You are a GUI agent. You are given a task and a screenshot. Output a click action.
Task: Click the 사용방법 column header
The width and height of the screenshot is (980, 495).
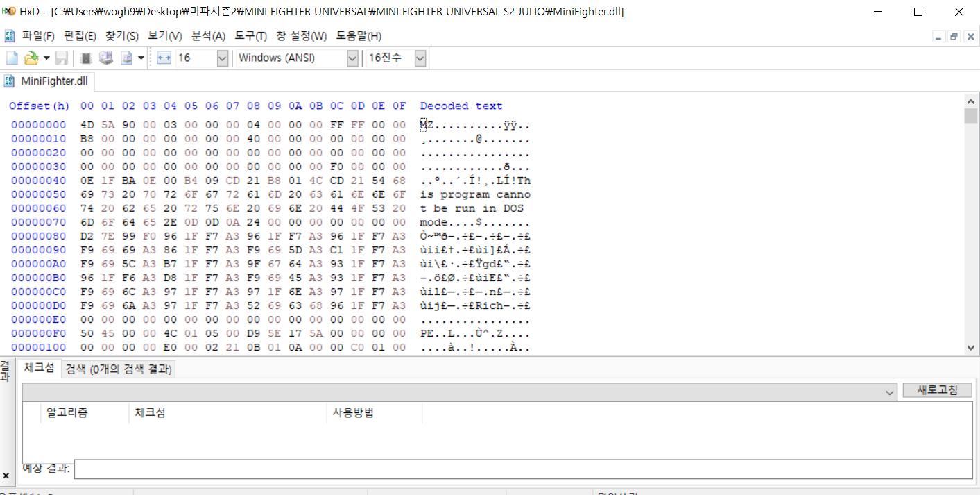375,412
